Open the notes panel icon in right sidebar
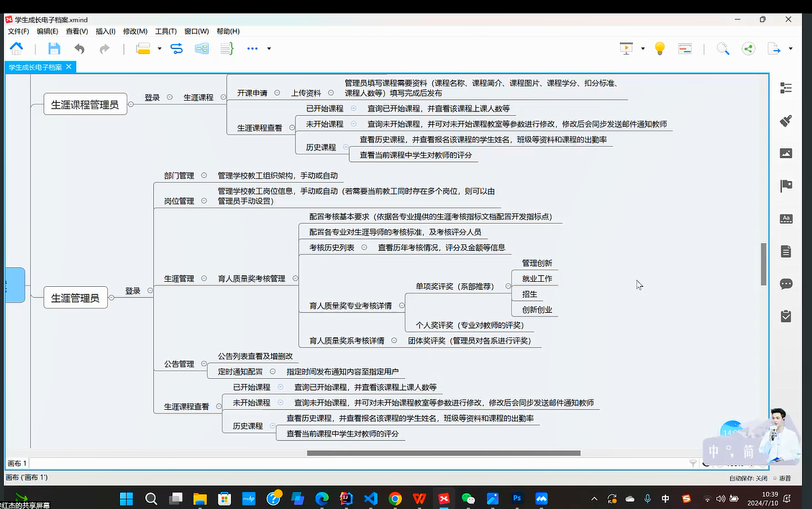Image resolution: width=812 pixels, height=509 pixels. tap(786, 252)
